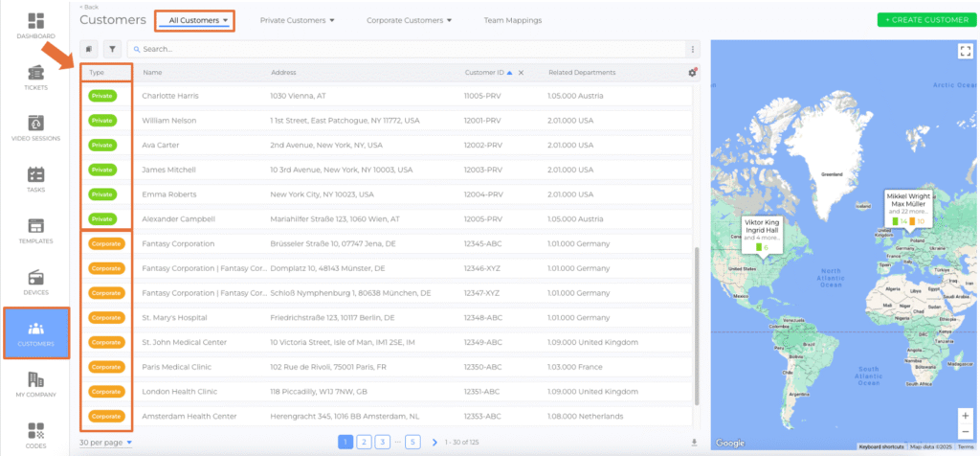Open the Devices section
980x456 pixels.
[35, 282]
